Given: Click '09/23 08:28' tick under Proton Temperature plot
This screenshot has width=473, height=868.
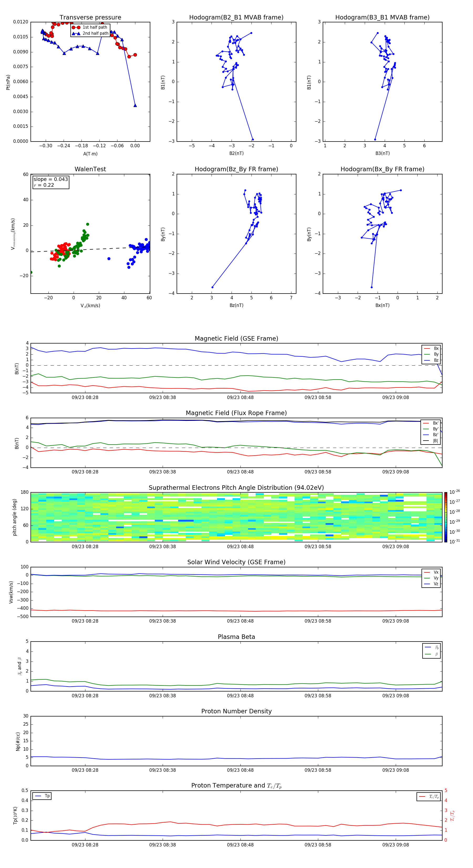Looking at the screenshot, I should tap(85, 845).
